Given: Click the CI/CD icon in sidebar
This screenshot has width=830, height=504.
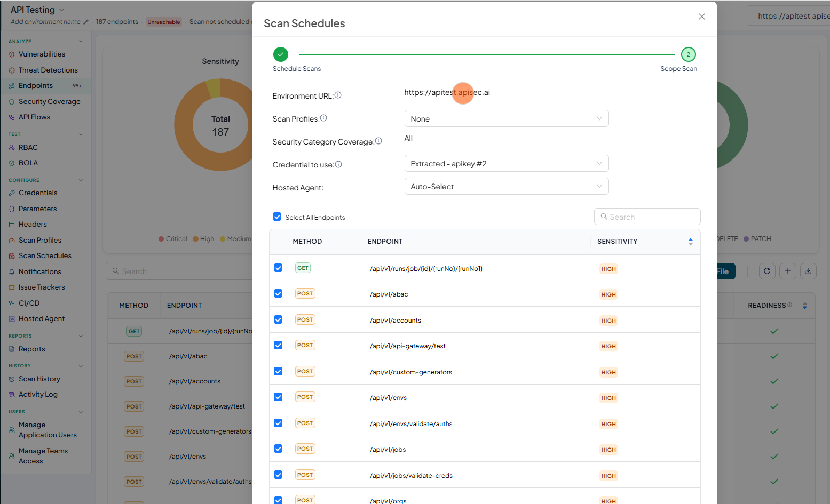Looking at the screenshot, I should tap(12, 303).
